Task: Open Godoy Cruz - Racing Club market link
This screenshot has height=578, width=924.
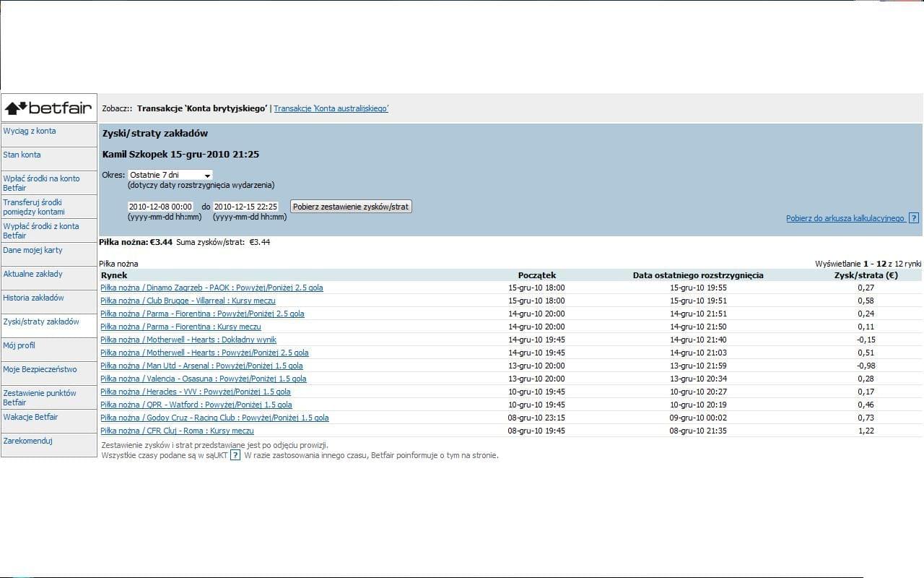Action: coord(214,418)
